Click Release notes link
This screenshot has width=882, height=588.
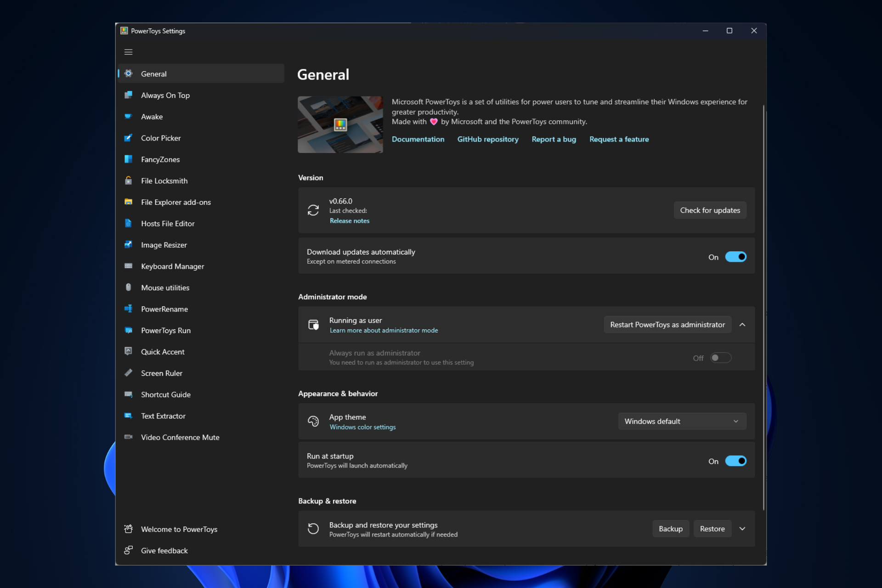(349, 220)
